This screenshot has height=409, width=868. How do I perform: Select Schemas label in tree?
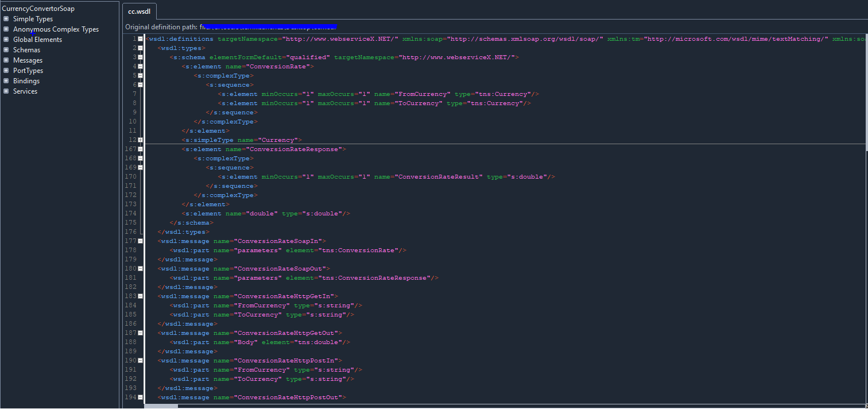coord(27,50)
